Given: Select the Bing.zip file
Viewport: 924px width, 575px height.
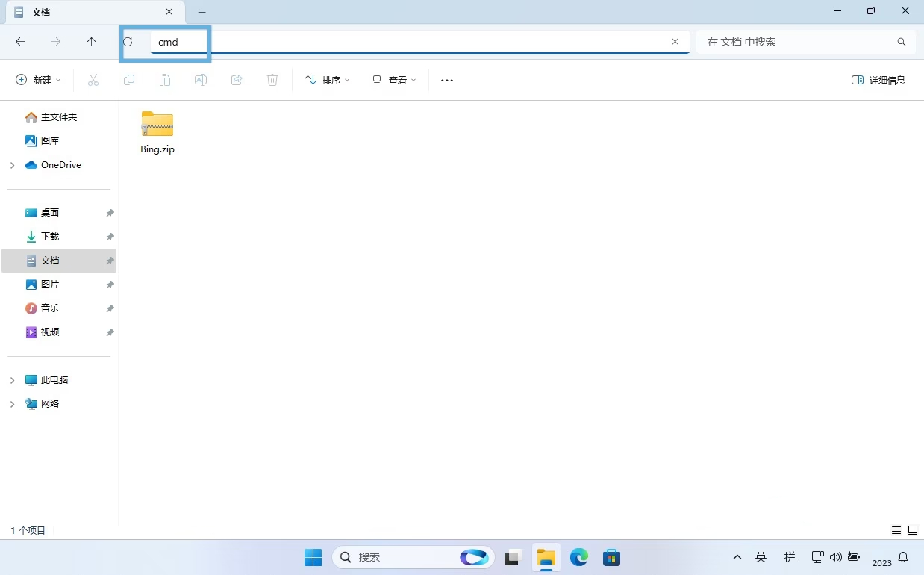Looking at the screenshot, I should [x=157, y=132].
